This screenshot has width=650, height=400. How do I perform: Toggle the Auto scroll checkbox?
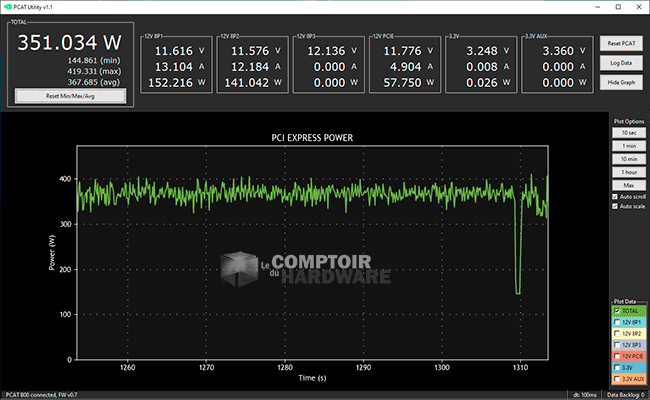click(x=614, y=196)
